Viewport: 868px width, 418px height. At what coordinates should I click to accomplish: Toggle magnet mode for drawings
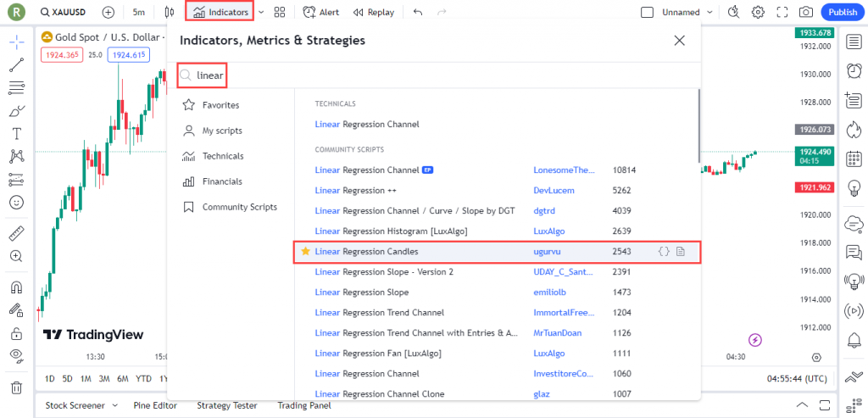[17, 287]
